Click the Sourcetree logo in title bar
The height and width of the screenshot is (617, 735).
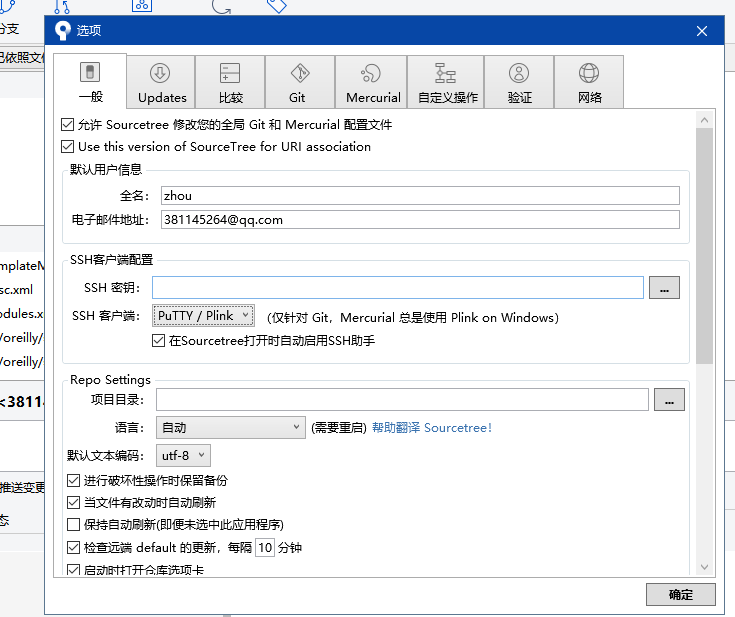[x=62, y=30]
